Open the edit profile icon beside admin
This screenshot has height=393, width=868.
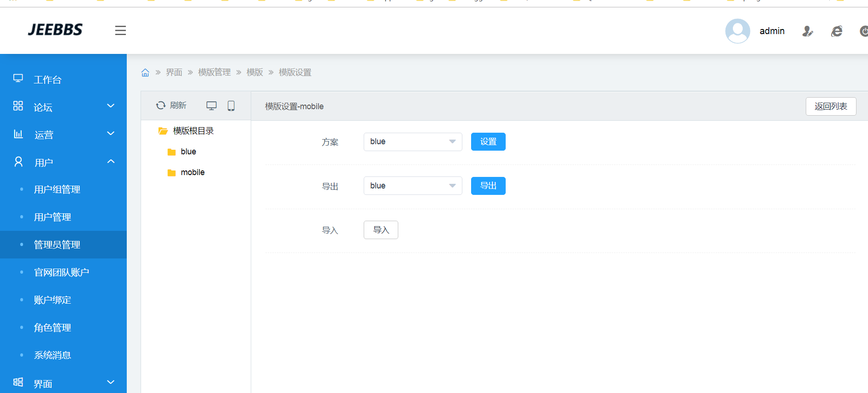[807, 31]
